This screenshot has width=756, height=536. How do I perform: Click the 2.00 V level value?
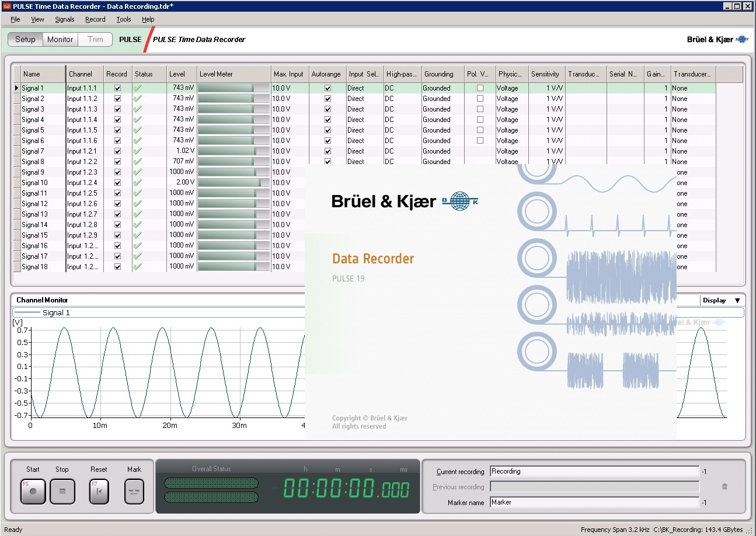[x=185, y=182]
